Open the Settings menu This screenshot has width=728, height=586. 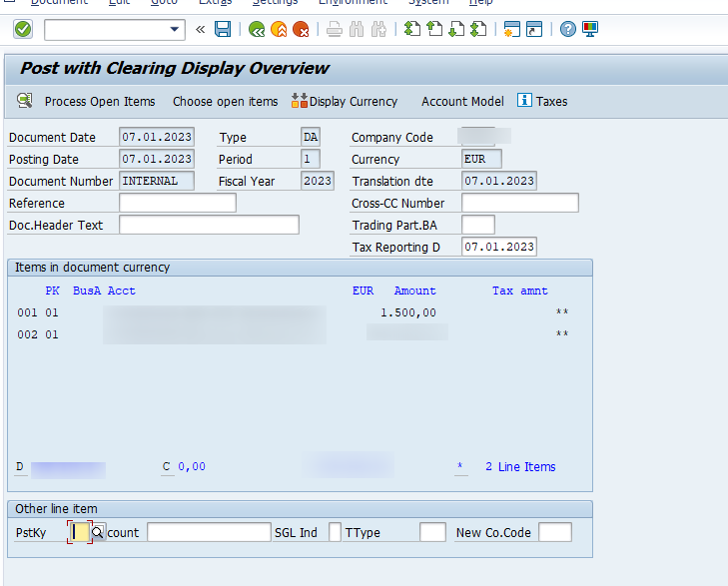click(x=275, y=3)
